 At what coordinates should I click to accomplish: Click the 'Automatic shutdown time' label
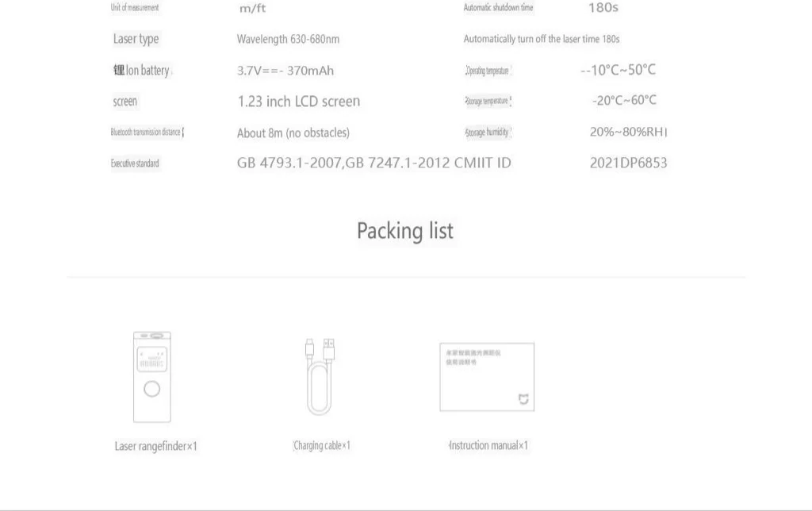click(x=499, y=8)
